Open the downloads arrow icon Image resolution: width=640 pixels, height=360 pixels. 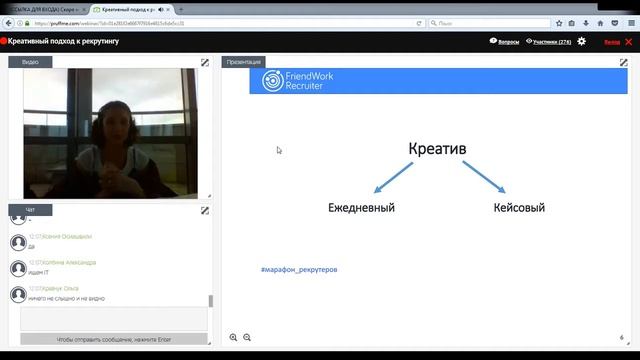(586, 23)
